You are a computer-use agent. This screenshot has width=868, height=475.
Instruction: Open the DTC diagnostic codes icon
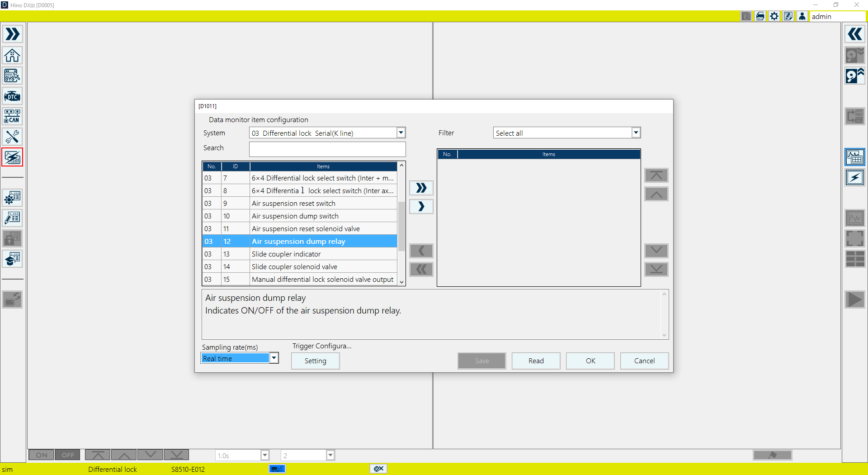(12, 96)
